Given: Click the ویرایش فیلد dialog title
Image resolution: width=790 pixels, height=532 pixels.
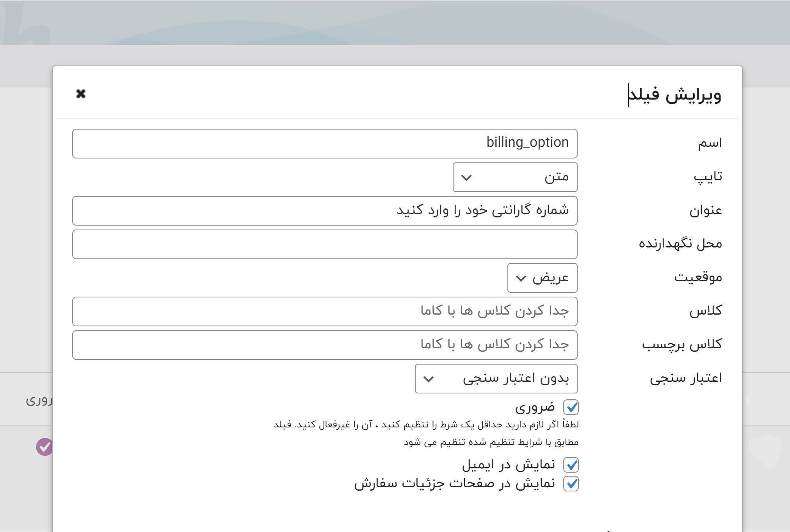Looking at the screenshot, I should (675, 95).
